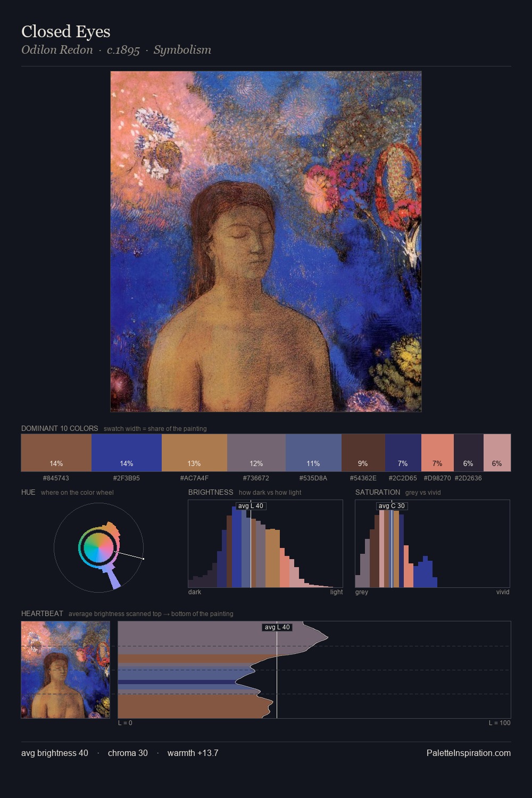Click the #D98270 salmon swatch
Image resolution: width=532 pixels, height=798 pixels.
click(437, 453)
